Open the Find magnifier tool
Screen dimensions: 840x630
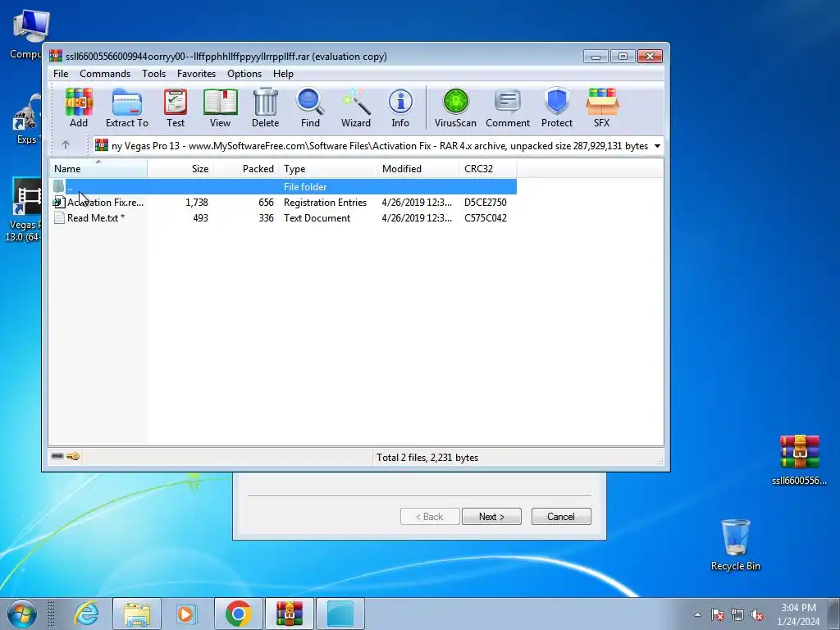(310, 107)
